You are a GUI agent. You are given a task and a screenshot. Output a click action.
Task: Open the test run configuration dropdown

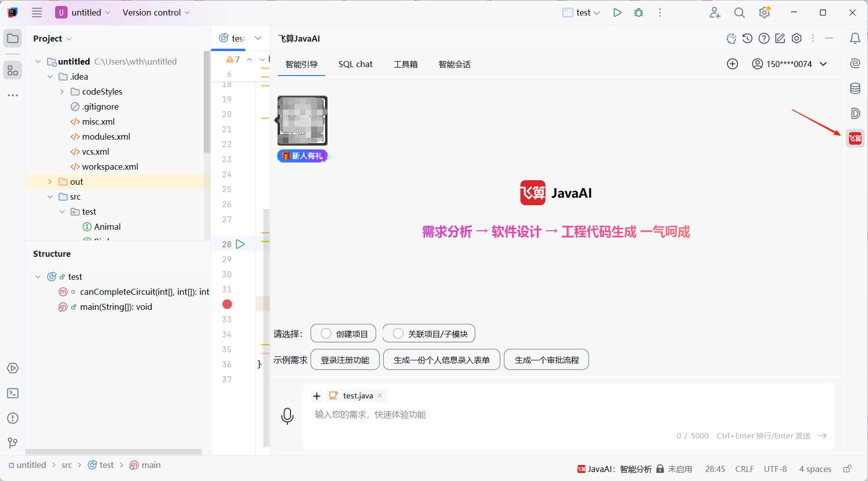point(581,12)
